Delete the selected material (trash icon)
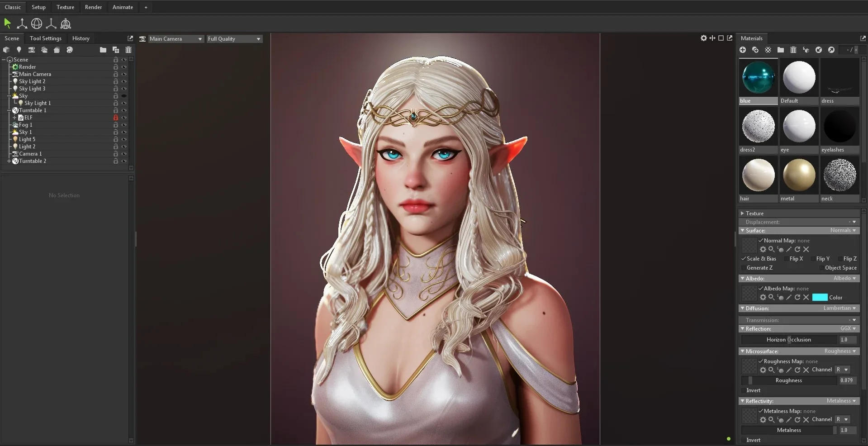The width and height of the screenshot is (868, 446). coord(793,50)
